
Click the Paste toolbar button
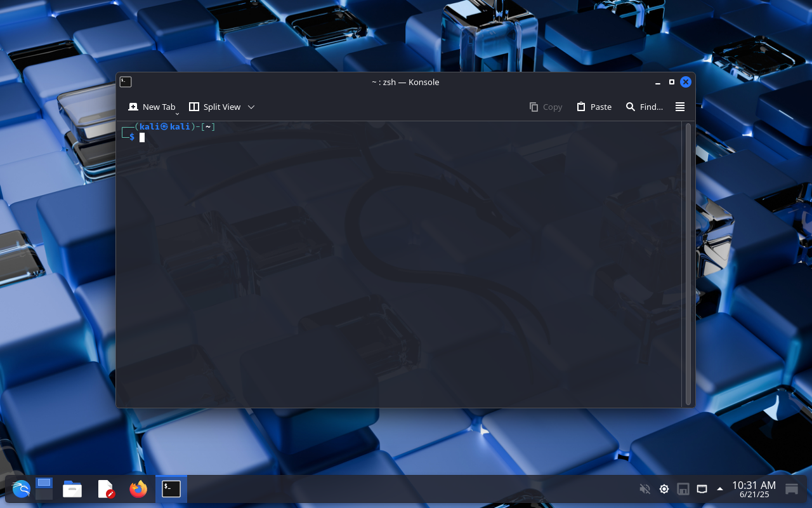click(x=594, y=107)
